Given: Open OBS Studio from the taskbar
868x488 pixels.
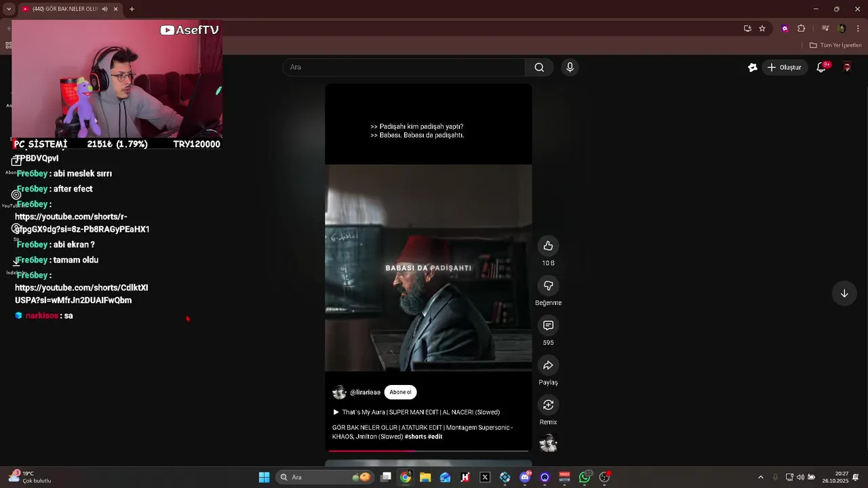Looking at the screenshot, I should point(604,477).
